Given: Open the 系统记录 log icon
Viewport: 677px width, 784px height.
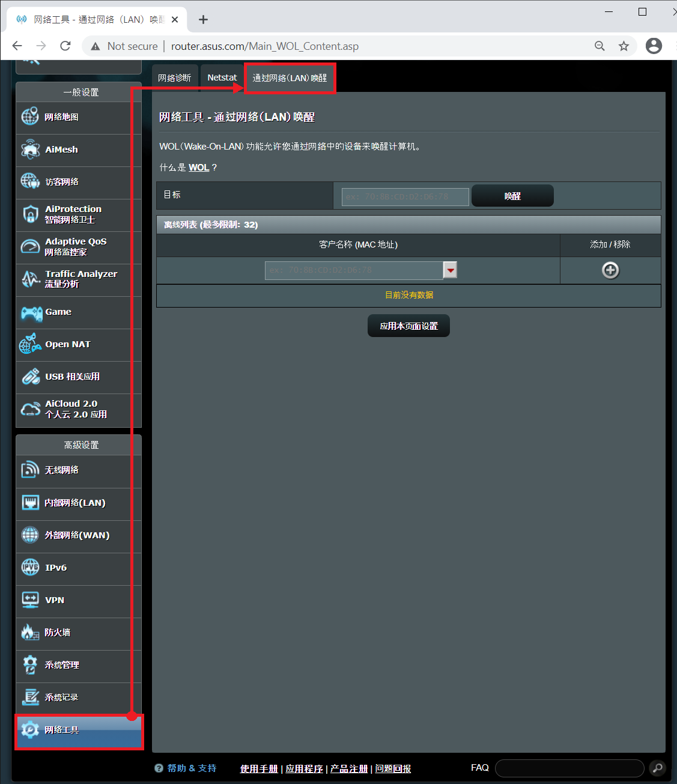Looking at the screenshot, I should pyautogui.click(x=30, y=697).
